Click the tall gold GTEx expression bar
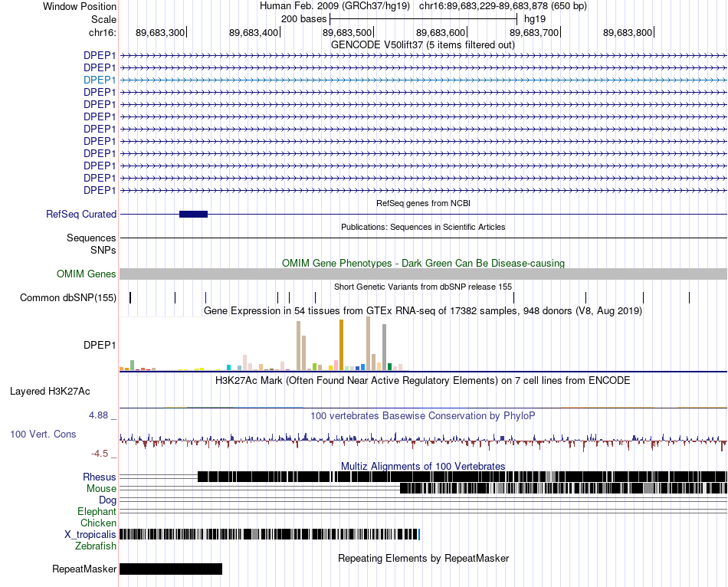The image size is (728, 587). click(x=341, y=345)
